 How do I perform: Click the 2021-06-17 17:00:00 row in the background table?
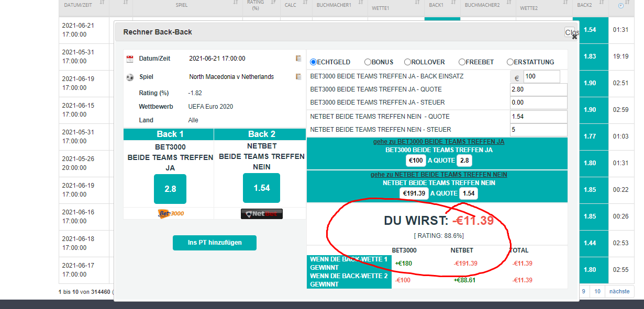pyautogui.click(x=84, y=270)
